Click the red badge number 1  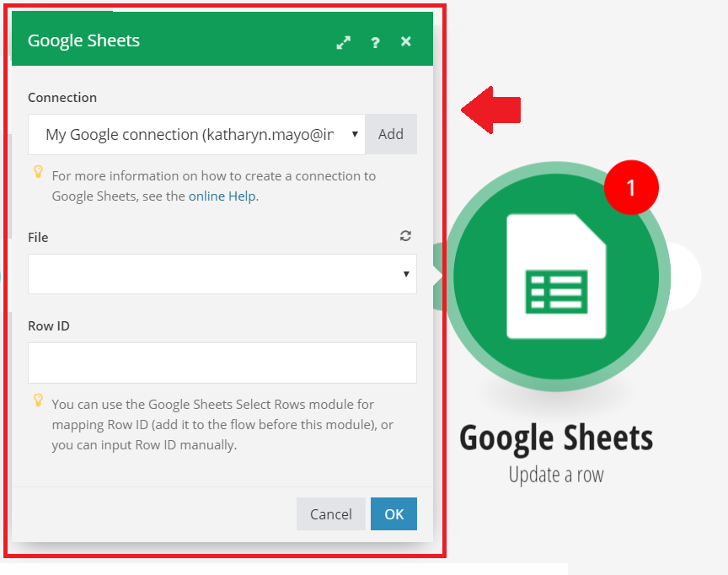(631, 188)
